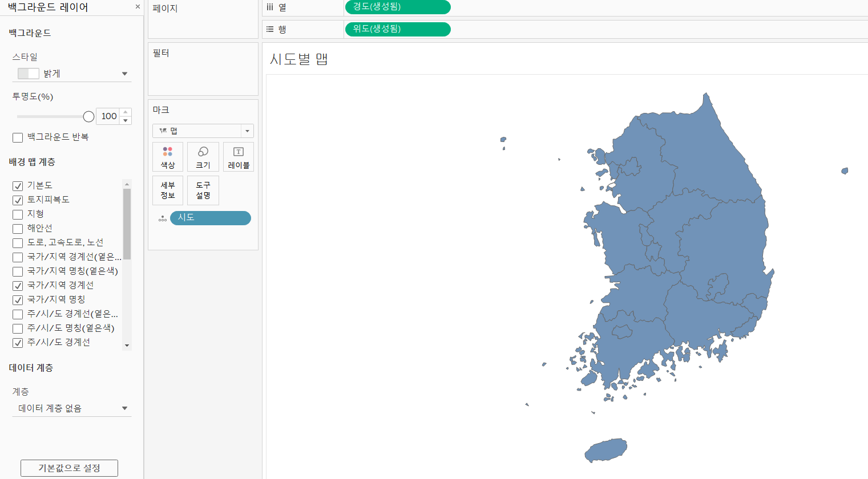This screenshot has height=479, width=868.
Task: Open the 스타일 밝게 dropdown
Action: (x=72, y=74)
